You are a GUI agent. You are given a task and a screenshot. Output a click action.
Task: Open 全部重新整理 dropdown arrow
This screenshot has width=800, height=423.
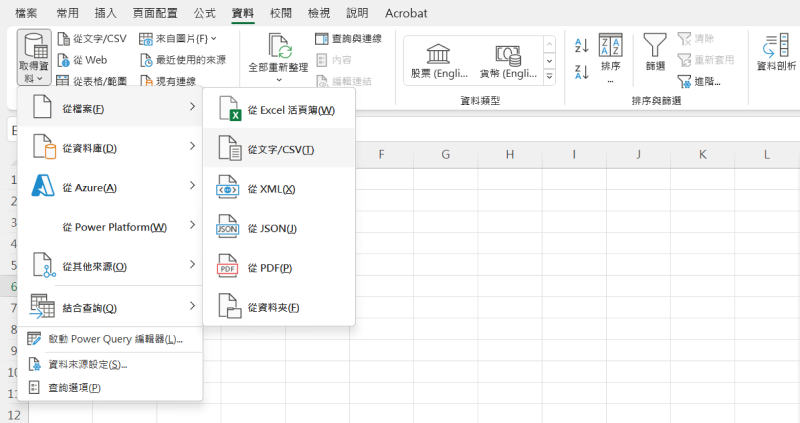click(x=279, y=80)
